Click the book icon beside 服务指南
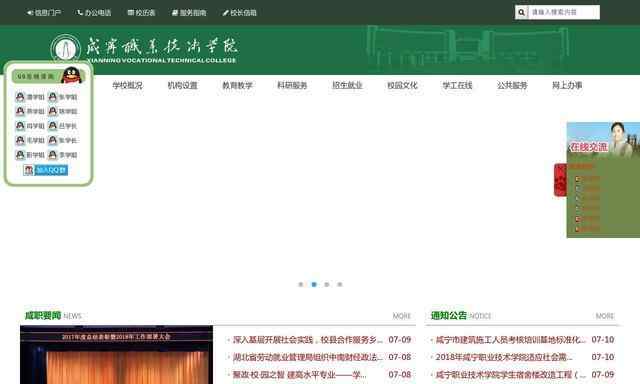This screenshot has height=384, width=640. click(175, 13)
